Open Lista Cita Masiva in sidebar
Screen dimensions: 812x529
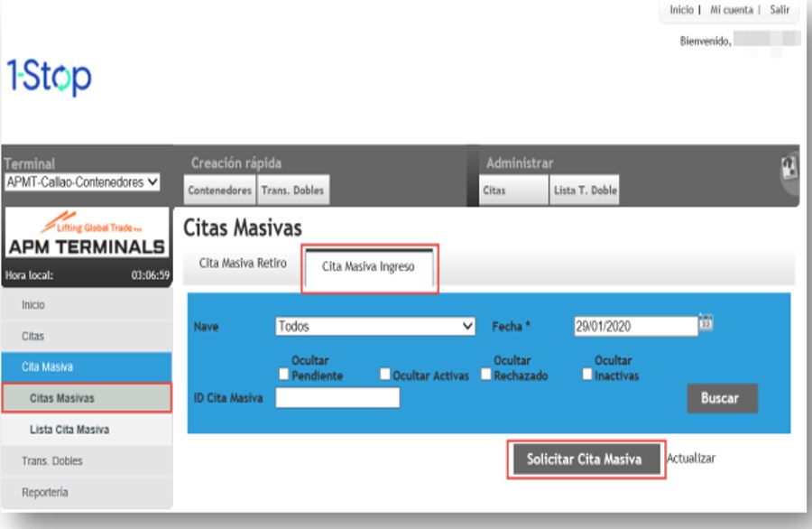(x=69, y=430)
